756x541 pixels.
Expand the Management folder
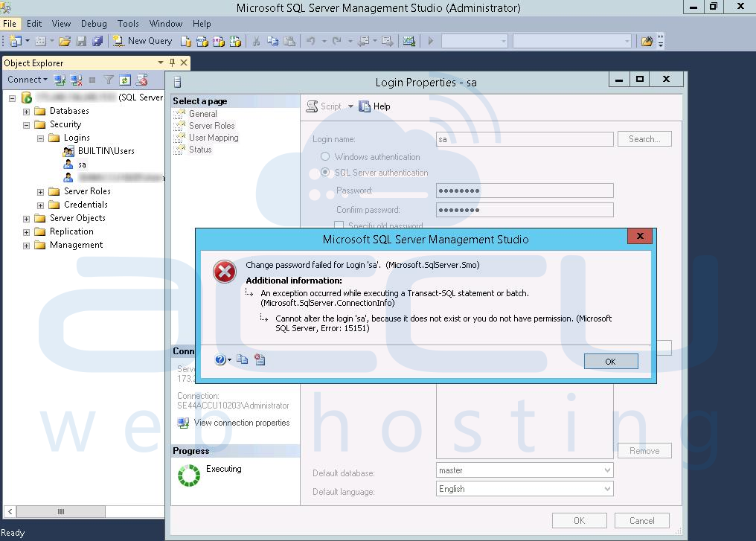27,246
